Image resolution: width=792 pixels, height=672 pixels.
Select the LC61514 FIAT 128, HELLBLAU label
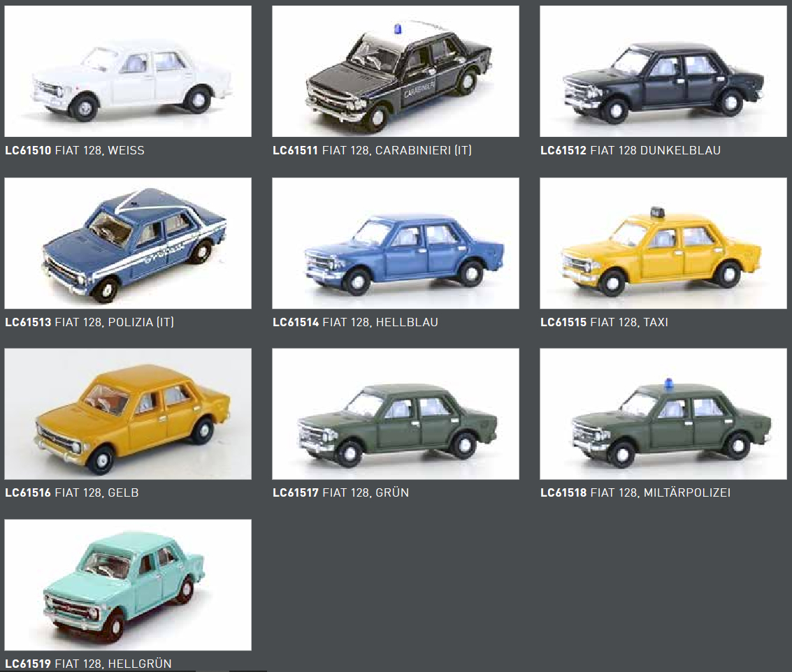point(356,322)
